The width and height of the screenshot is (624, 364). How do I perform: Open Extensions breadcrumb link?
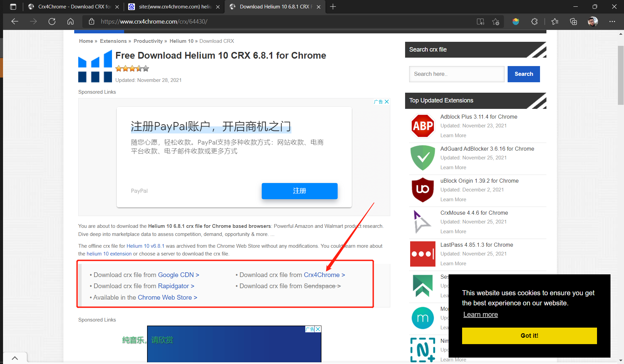tap(113, 41)
